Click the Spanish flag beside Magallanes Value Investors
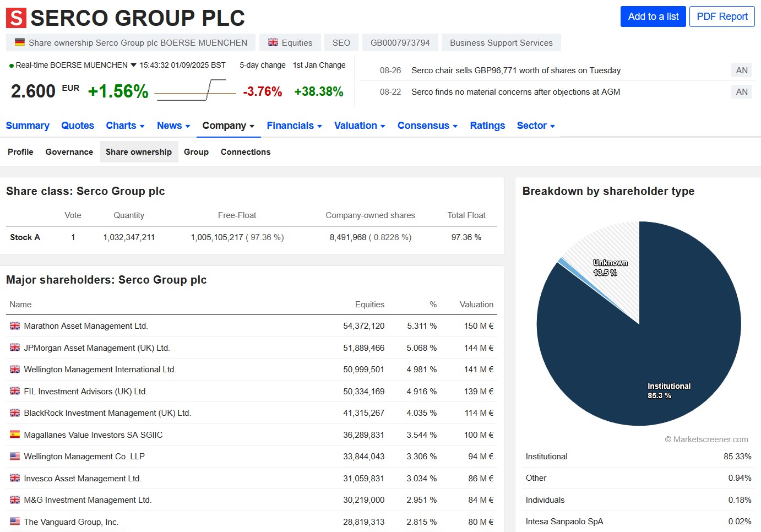The image size is (761, 532). click(x=15, y=435)
